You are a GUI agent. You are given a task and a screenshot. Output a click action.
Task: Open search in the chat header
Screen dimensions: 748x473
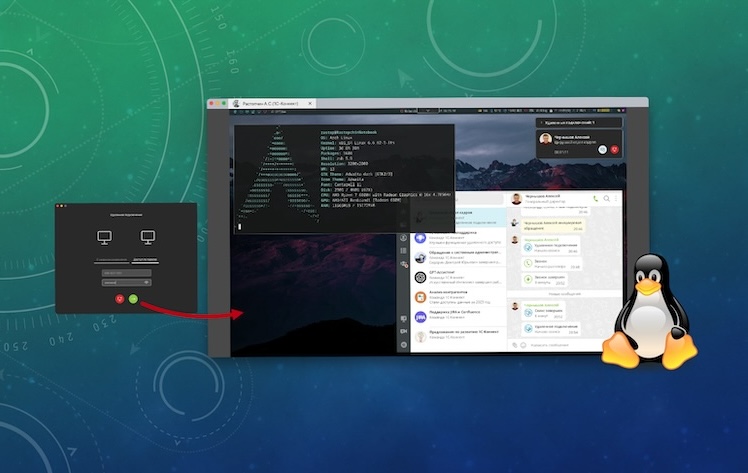607,199
